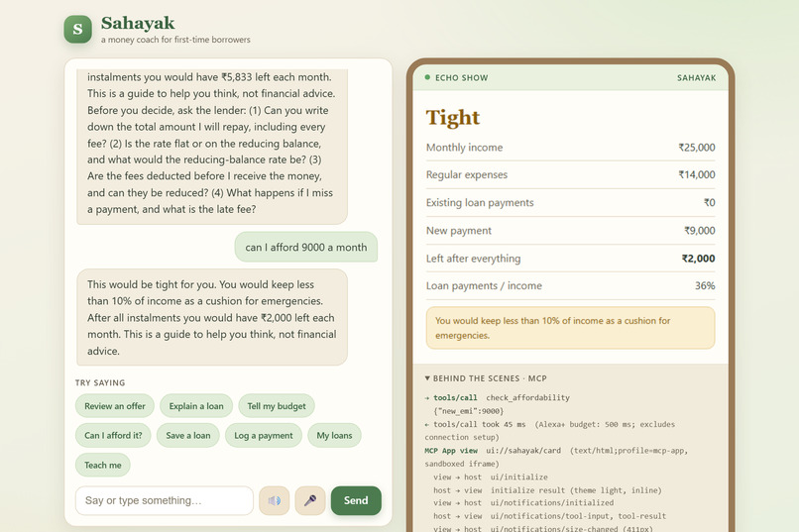The image size is (799, 532).
Task: Select the 'Regular expenses' row label
Action: pos(467,174)
